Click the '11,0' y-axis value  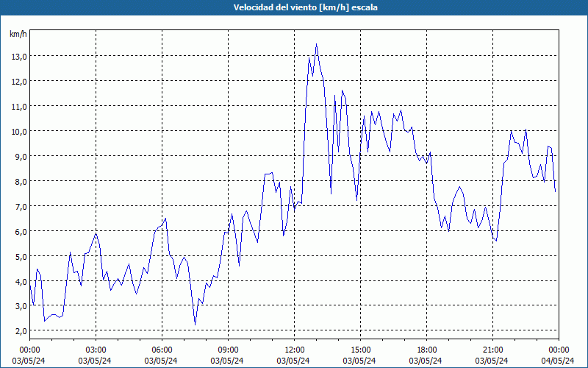pyautogui.click(x=19, y=107)
